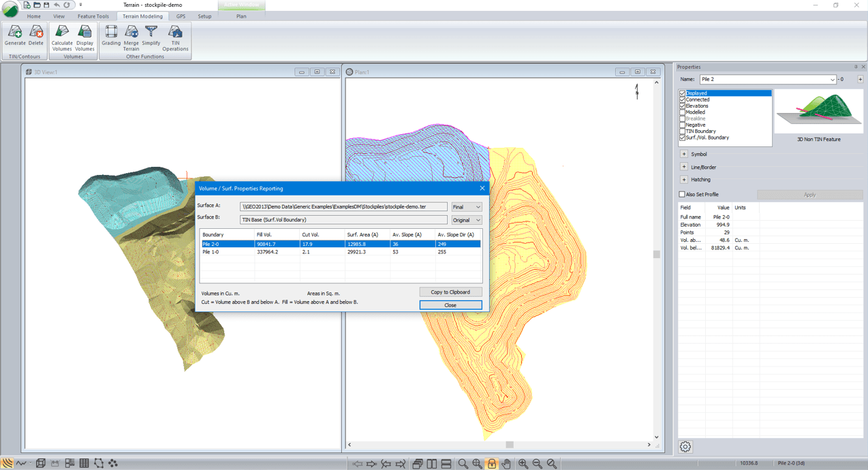868x470 pixels.
Task: Click the Copy to Clipboard button
Action: 450,292
